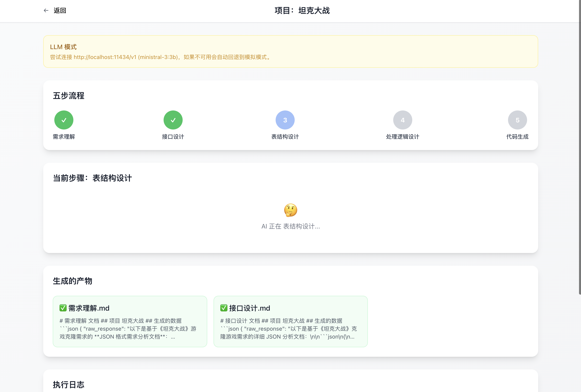Open the 接口设计.md artifact card
Viewport: 581px width, 392px height.
(290, 322)
